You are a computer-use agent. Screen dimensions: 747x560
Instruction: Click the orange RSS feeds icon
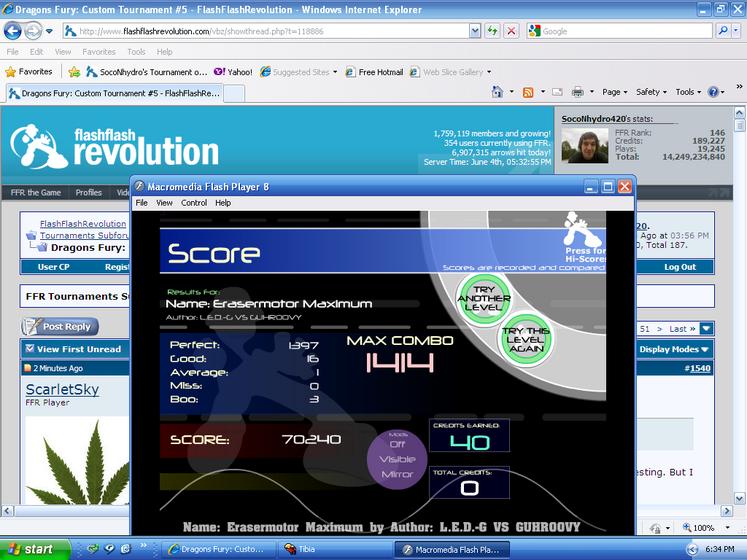click(528, 92)
